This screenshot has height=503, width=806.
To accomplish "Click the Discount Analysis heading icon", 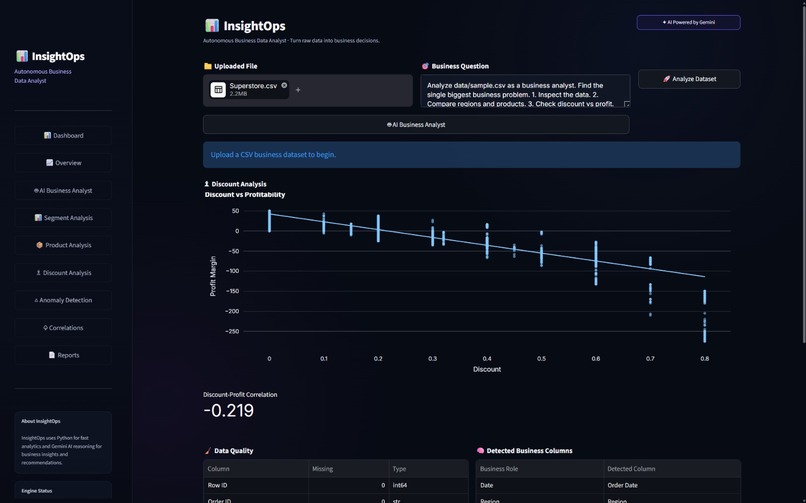I will click(207, 184).
